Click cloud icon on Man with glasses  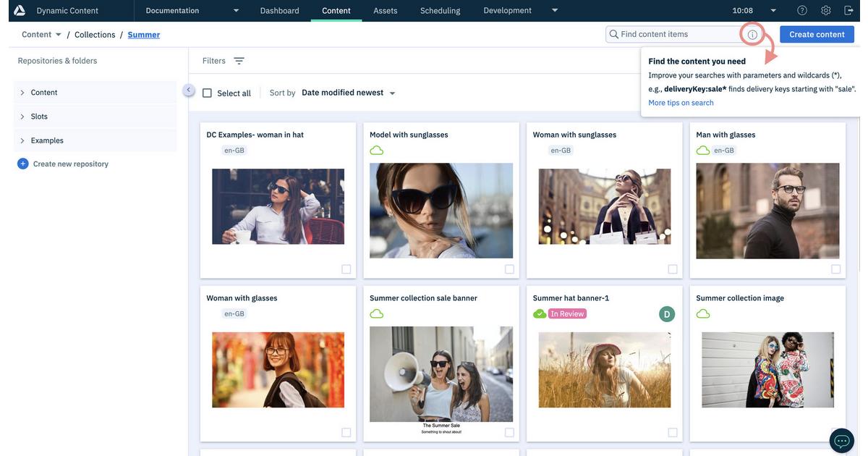coord(703,151)
